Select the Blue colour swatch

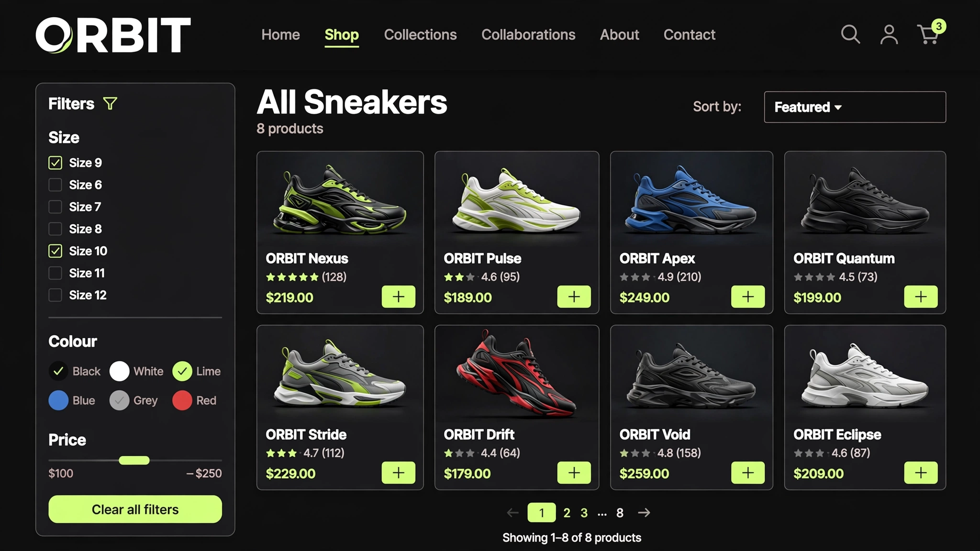coord(58,400)
